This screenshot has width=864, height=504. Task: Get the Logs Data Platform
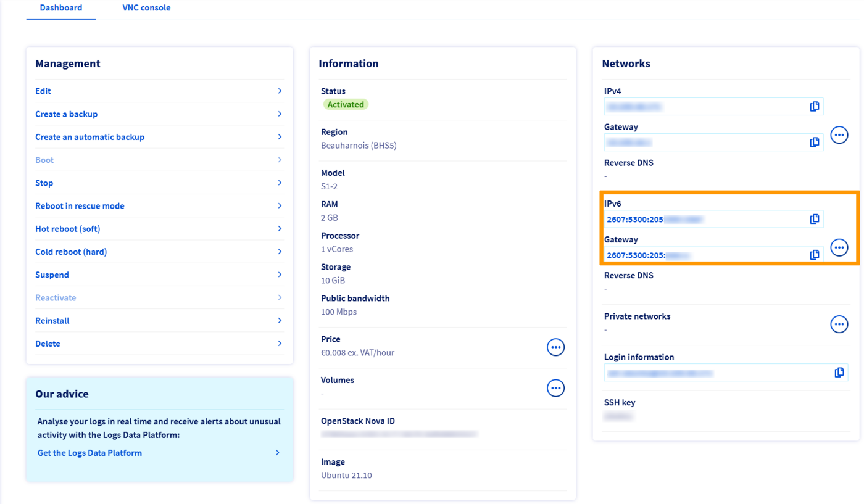(x=89, y=453)
